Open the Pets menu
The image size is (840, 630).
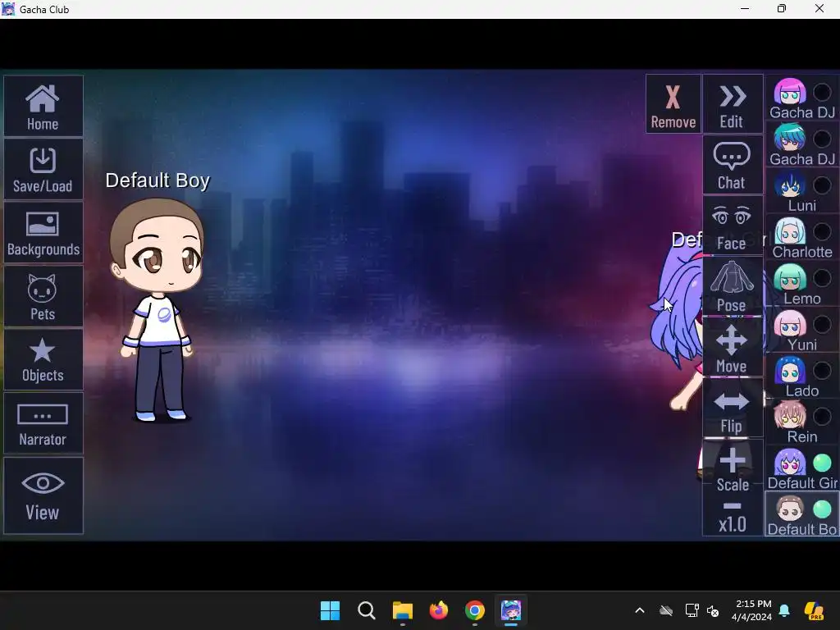(43, 296)
